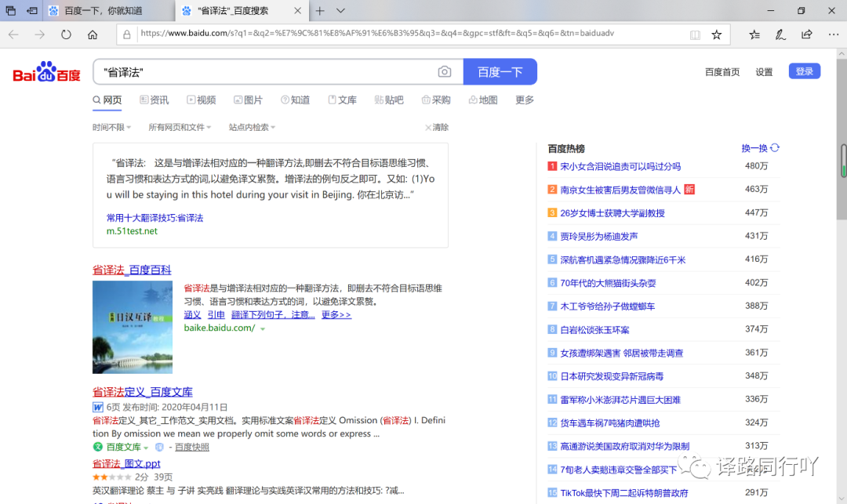Click the green 百度文库 badge icon
847x504 pixels.
[98, 447]
